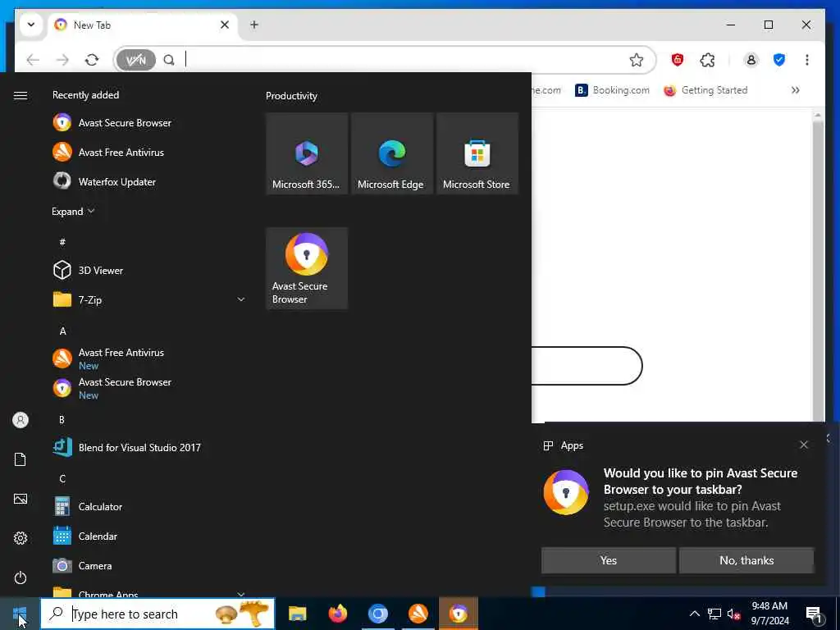Viewport: 840px width, 630px height.
Task: Open Avast Secure Browser under Recently added
Action: (149, 123)
